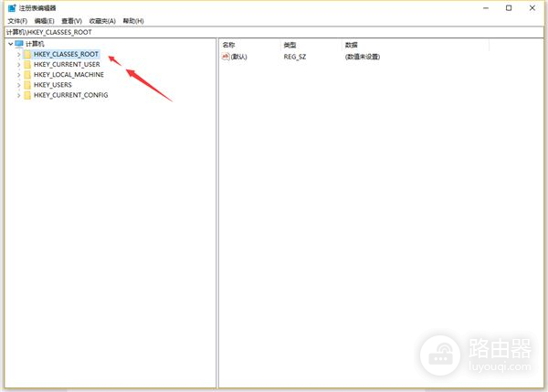
Task: Minimize the Registry Editor window
Action: click(486, 8)
